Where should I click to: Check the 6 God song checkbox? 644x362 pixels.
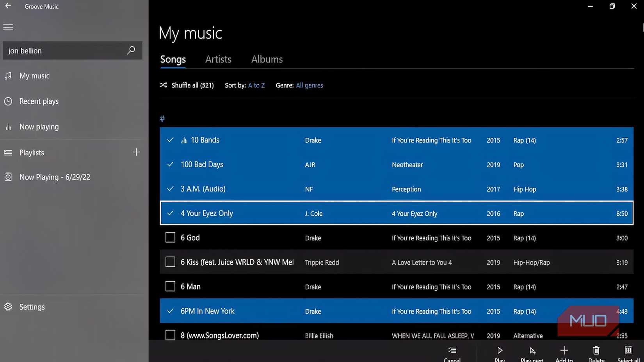point(170,238)
